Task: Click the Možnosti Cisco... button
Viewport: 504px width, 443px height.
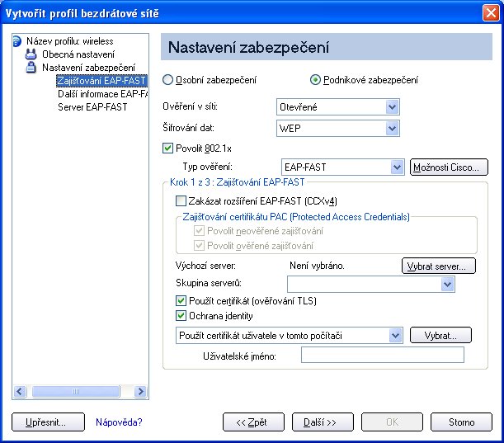Action: [449, 167]
